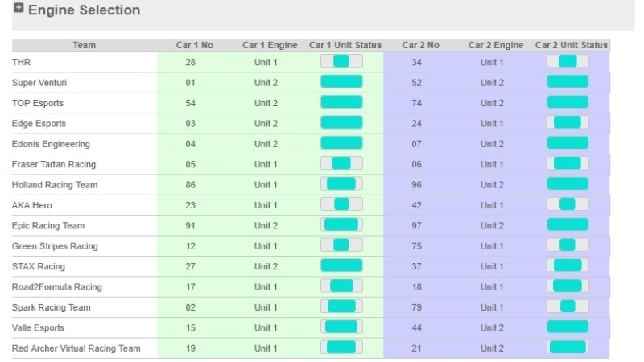
Task: Click TOP Esports Car 1 status bar
Action: pyautogui.click(x=341, y=102)
